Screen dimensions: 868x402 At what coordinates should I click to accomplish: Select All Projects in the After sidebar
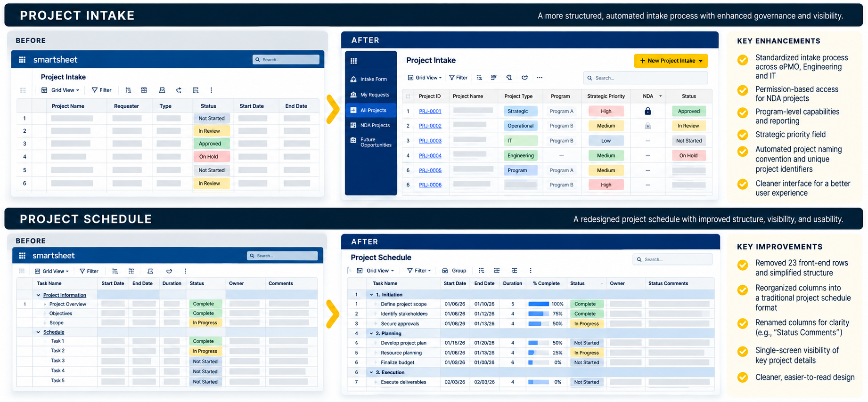tap(371, 110)
